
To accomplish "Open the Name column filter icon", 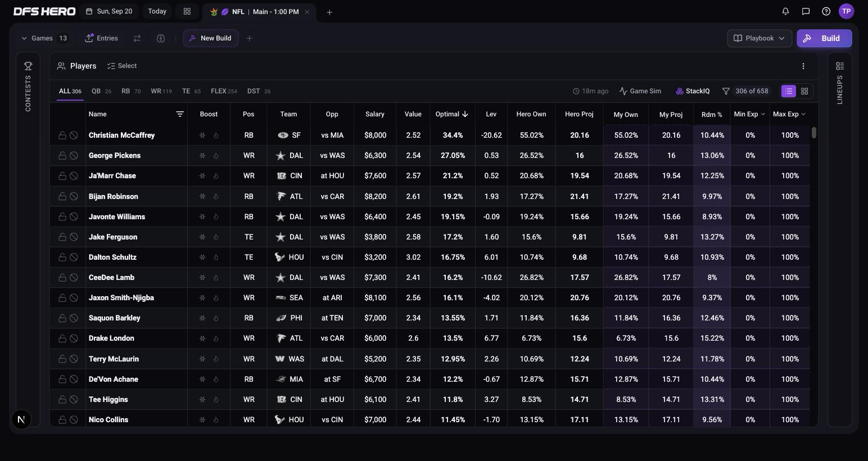I will [180, 114].
